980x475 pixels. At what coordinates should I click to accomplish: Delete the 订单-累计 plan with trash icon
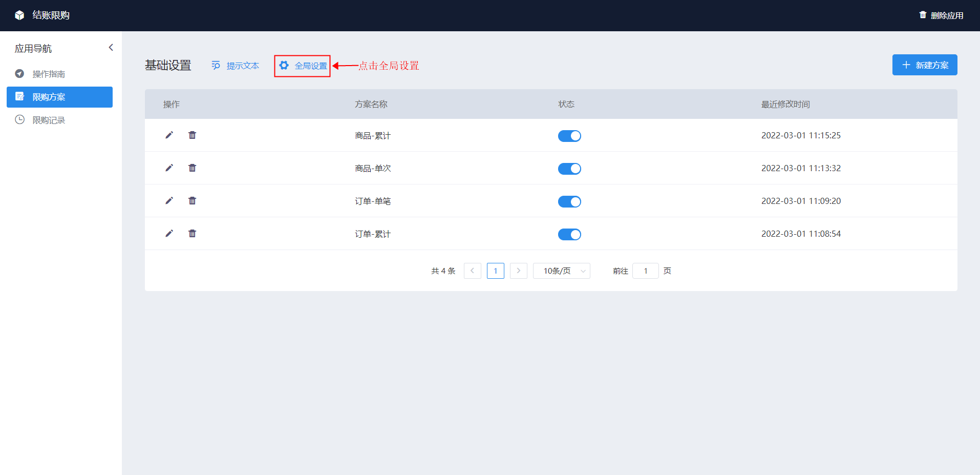tap(193, 234)
